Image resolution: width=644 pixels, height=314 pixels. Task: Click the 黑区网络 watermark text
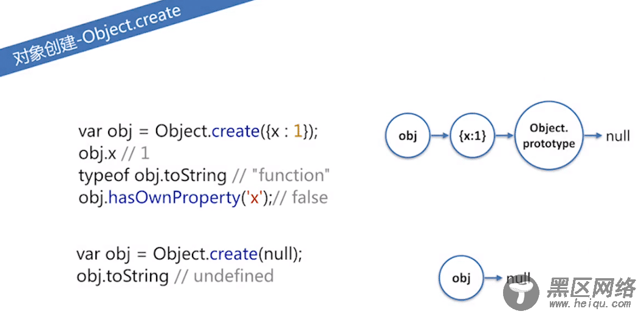591,287
